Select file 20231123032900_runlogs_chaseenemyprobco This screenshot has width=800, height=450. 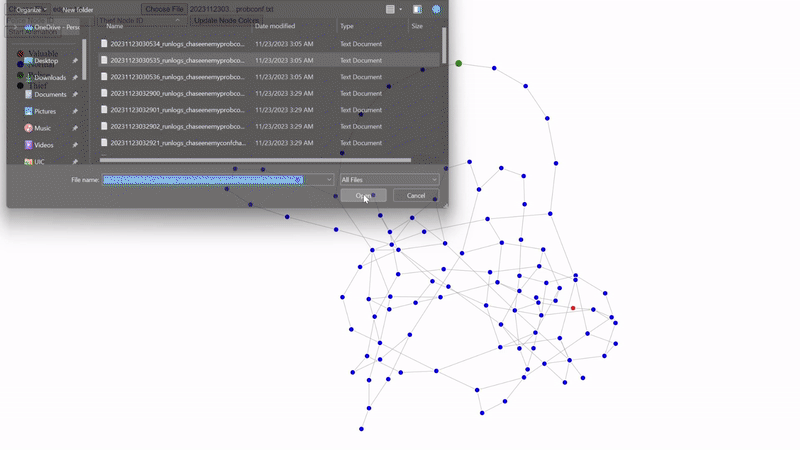click(269, 93)
